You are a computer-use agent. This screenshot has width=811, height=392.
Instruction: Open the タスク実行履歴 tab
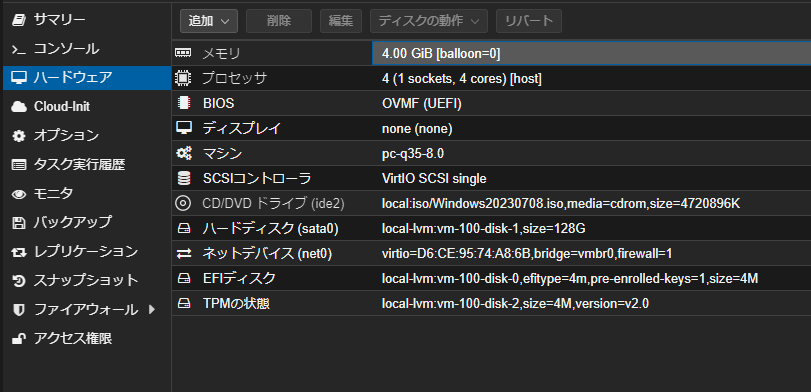pyautogui.click(x=87, y=165)
